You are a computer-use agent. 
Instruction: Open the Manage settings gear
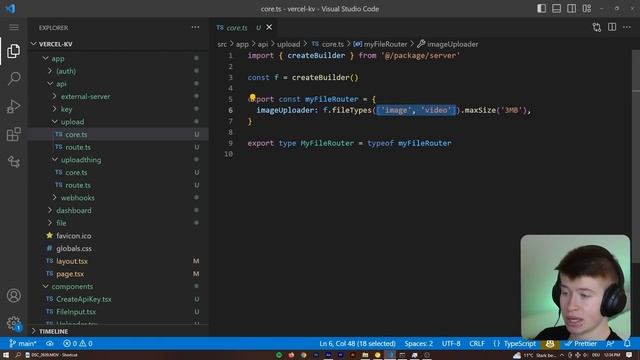(x=13, y=323)
